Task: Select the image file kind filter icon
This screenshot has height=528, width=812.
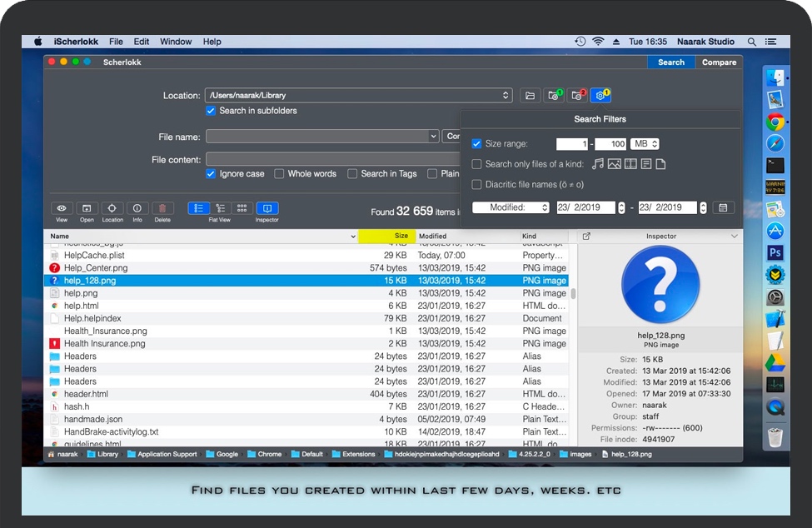Action: point(615,164)
